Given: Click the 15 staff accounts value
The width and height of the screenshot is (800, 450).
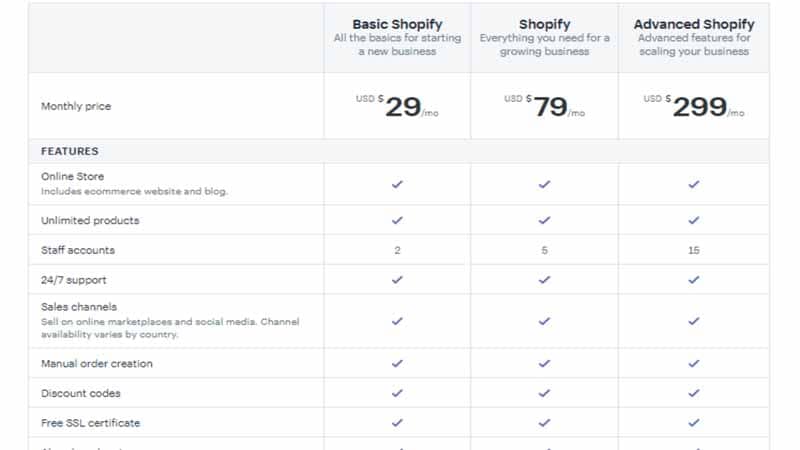Looking at the screenshot, I should click(693, 250).
